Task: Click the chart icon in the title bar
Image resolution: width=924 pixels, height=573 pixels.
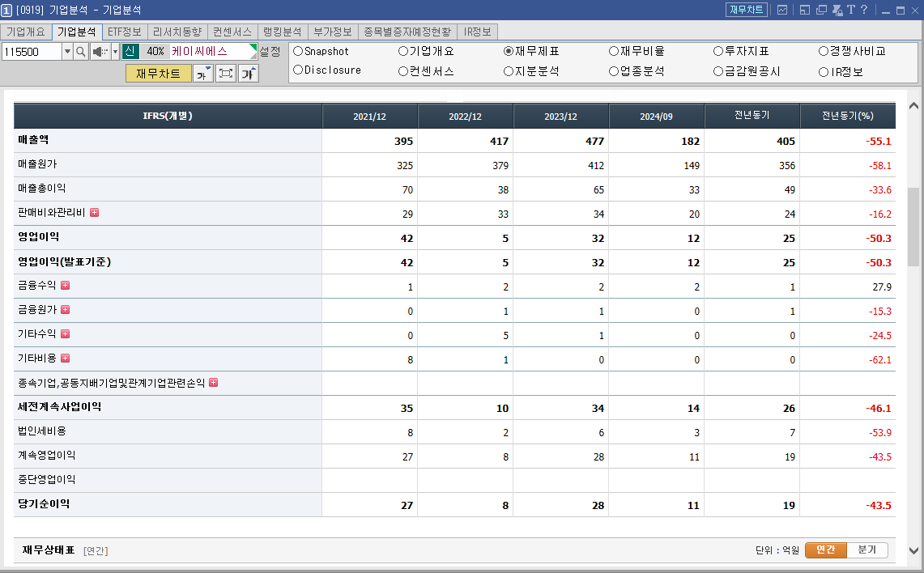Action: tap(782, 9)
